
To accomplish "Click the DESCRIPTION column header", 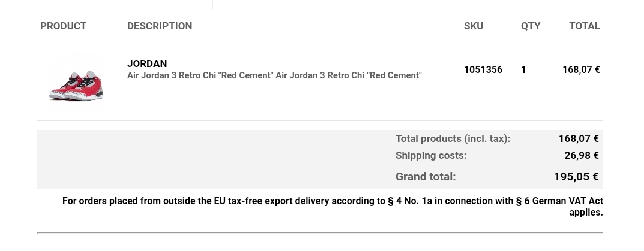I will coord(160,26).
